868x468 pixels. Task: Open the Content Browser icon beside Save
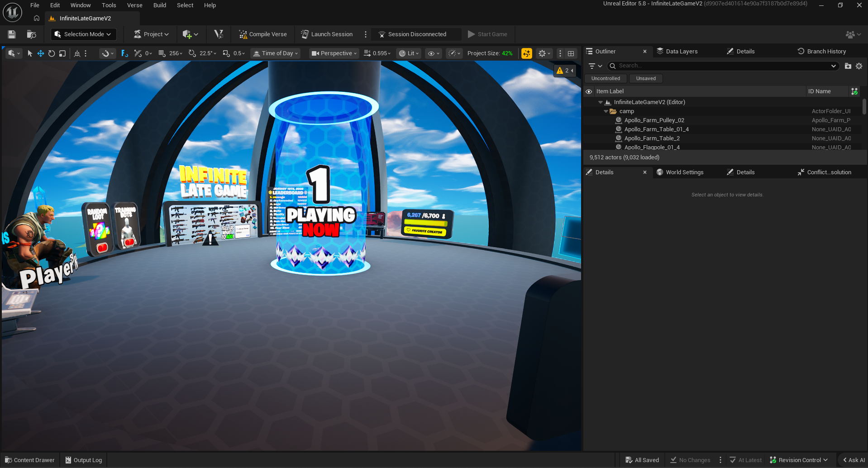[31, 34]
